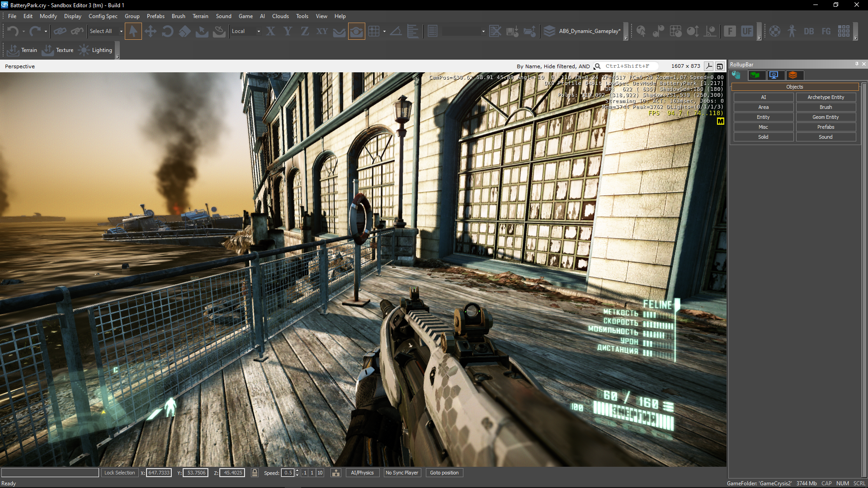Click the Archetype Entity button
Viewport: 868px width, 488px height.
pyautogui.click(x=826, y=97)
